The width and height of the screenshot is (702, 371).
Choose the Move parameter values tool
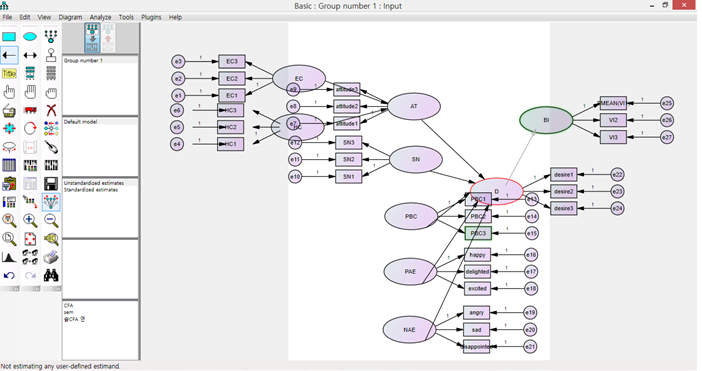pyautogui.click(x=9, y=147)
